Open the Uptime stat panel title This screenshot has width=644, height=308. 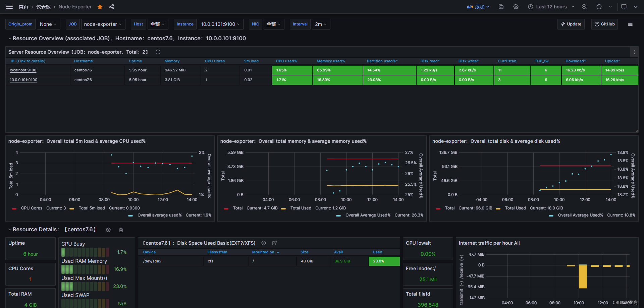tap(17, 243)
